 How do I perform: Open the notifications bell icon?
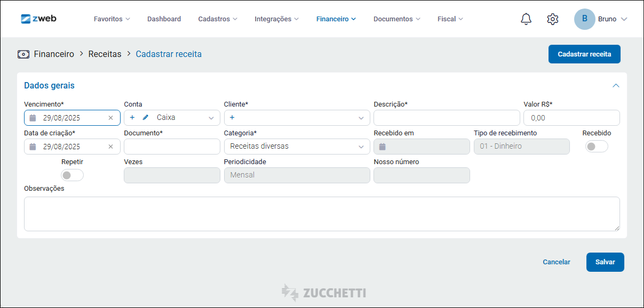[x=526, y=19]
